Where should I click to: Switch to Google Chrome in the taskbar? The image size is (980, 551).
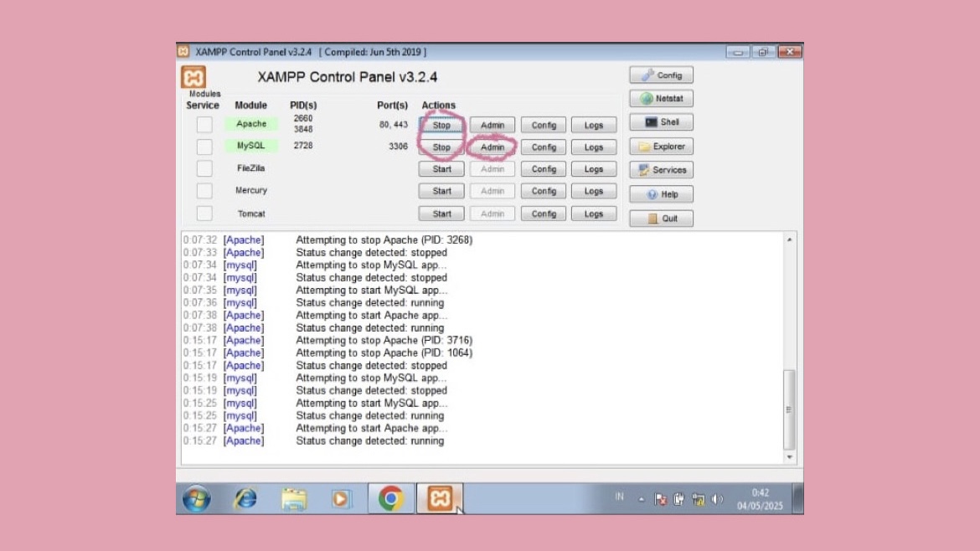point(390,498)
